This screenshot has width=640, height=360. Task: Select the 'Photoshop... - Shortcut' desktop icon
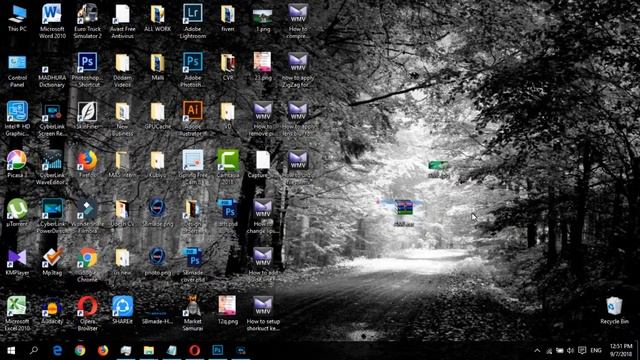(87, 70)
